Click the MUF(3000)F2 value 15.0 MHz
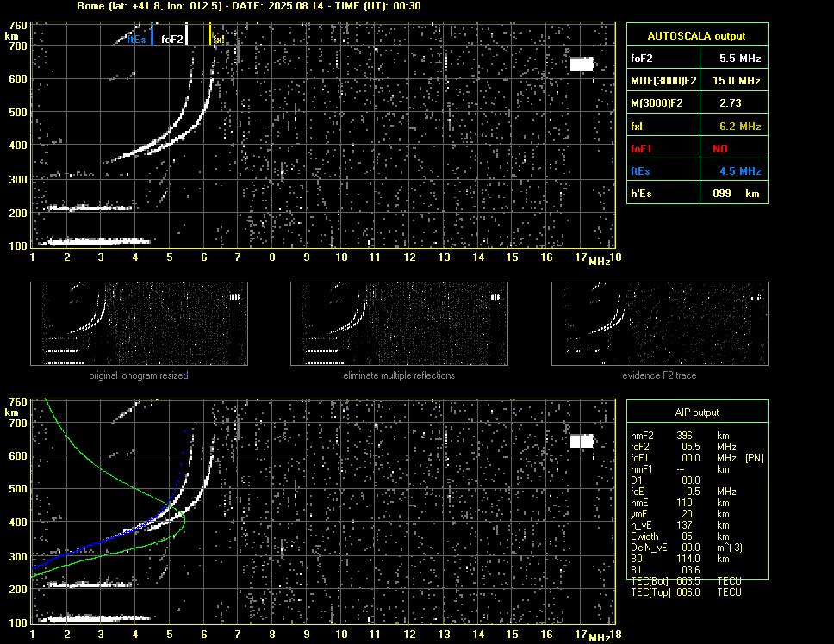The height and width of the screenshot is (644, 834). pyautogui.click(x=737, y=81)
